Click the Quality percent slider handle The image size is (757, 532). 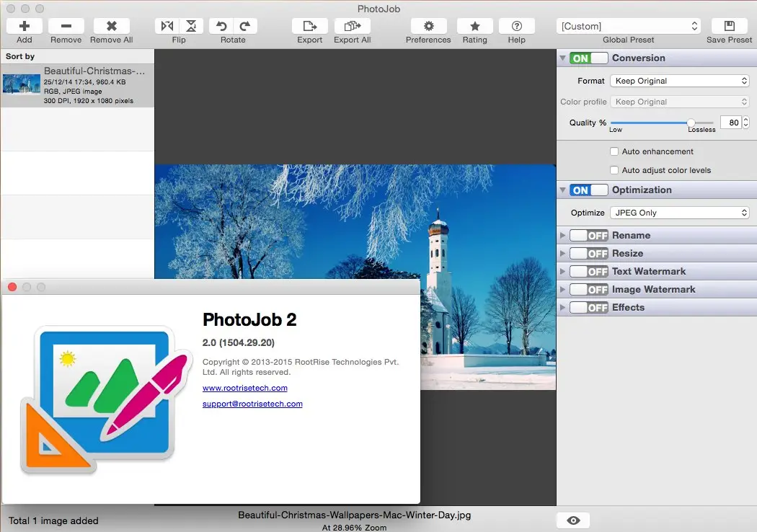691,123
